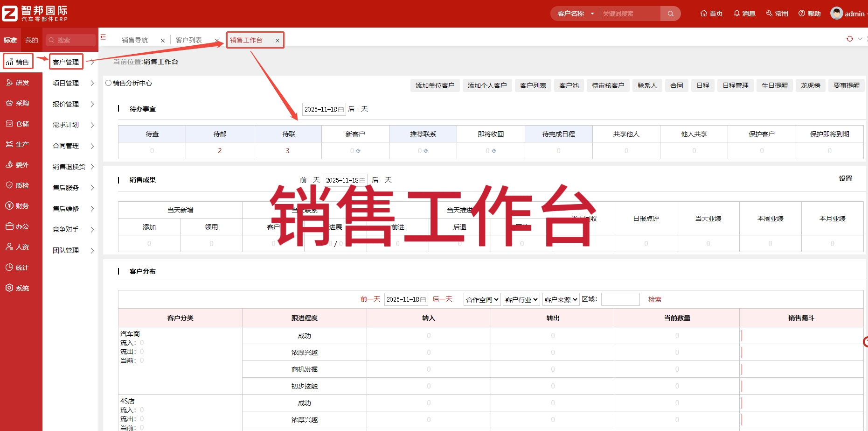Image resolution: width=868 pixels, height=431 pixels.
Task: Open the 采购 module in sidebar
Action: [18, 103]
